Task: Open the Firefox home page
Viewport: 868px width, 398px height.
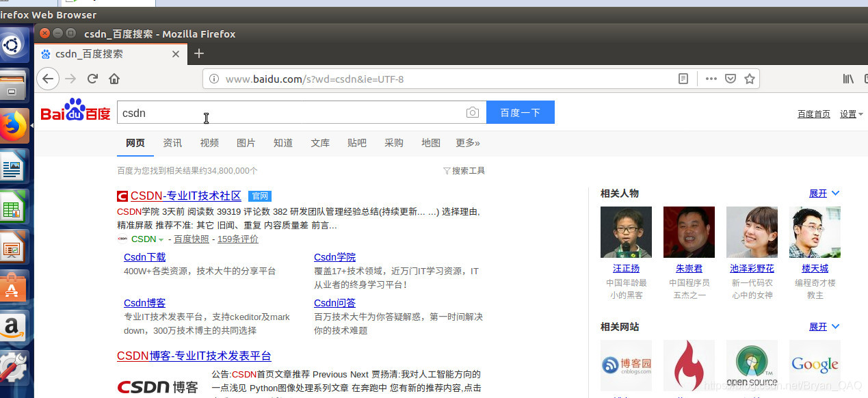Action: (x=114, y=79)
